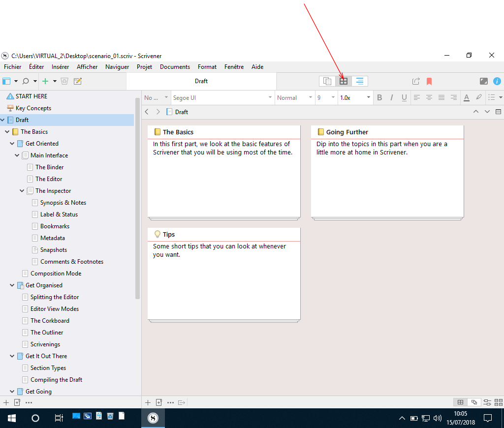This screenshot has width=504, height=428.
Task: Collapse The Inspector tree item
Action: click(22, 191)
